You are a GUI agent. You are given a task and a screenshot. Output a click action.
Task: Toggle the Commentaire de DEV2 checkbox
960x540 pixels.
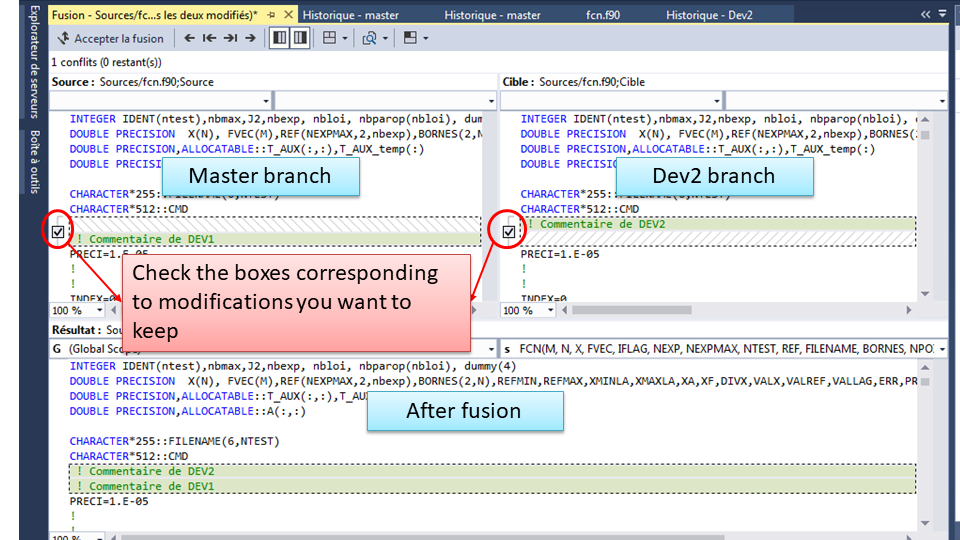pos(510,232)
